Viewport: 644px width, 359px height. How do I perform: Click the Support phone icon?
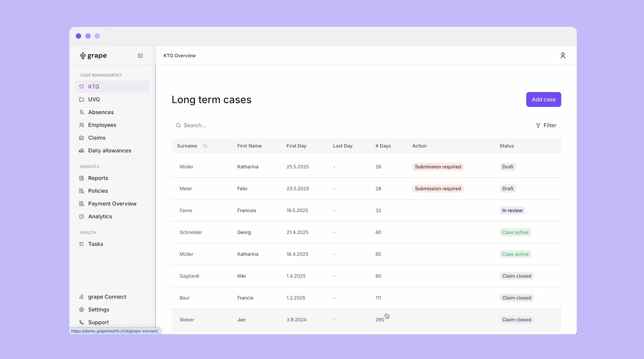pyautogui.click(x=82, y=322)
